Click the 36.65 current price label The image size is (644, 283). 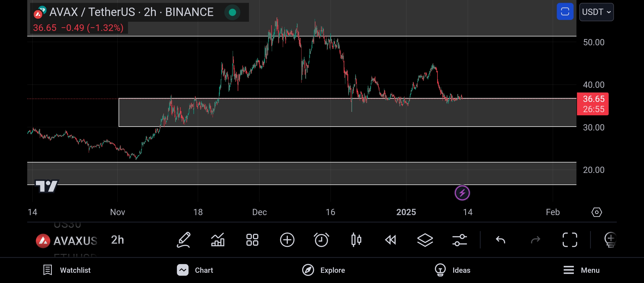click(x=593, y=104)
